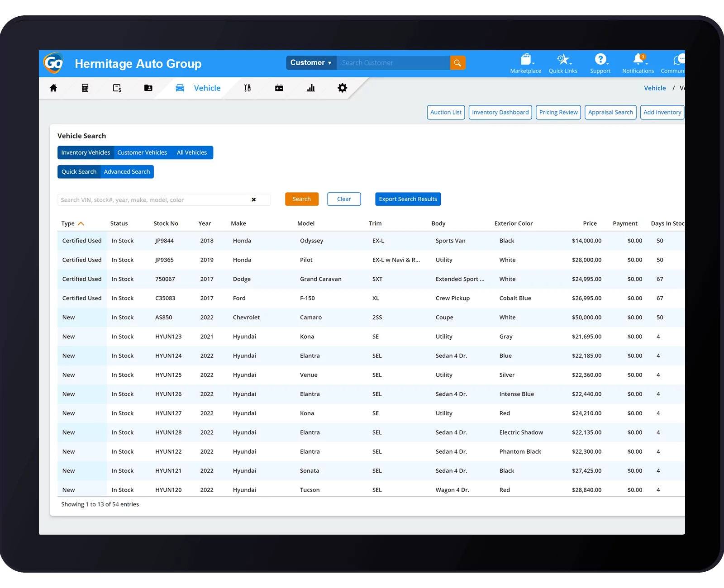The height and width of the screenshot is (588, 724).
Task: Sort by Payment column header
Action: (x=625, y=223)
